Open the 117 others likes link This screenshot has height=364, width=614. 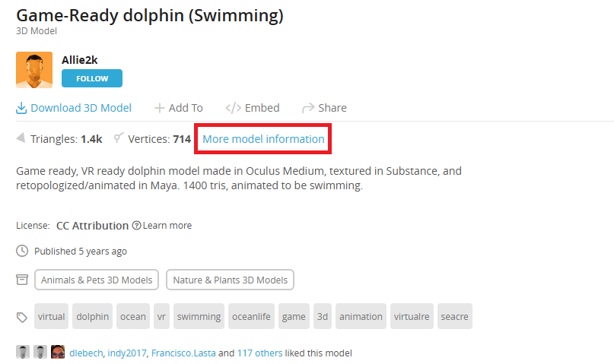260,353
